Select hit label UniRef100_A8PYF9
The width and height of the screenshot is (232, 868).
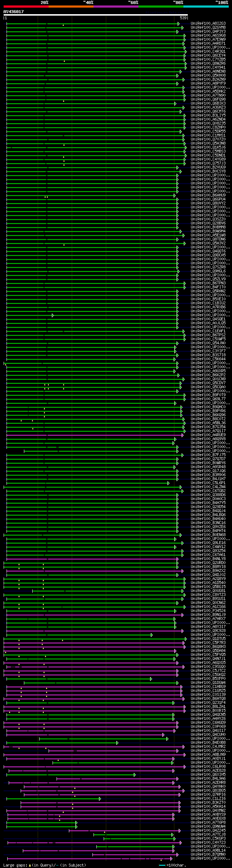[208, 84]
